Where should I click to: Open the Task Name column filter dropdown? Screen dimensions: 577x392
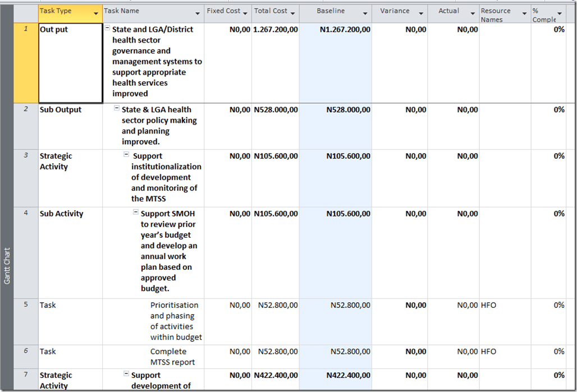(198, 13)
